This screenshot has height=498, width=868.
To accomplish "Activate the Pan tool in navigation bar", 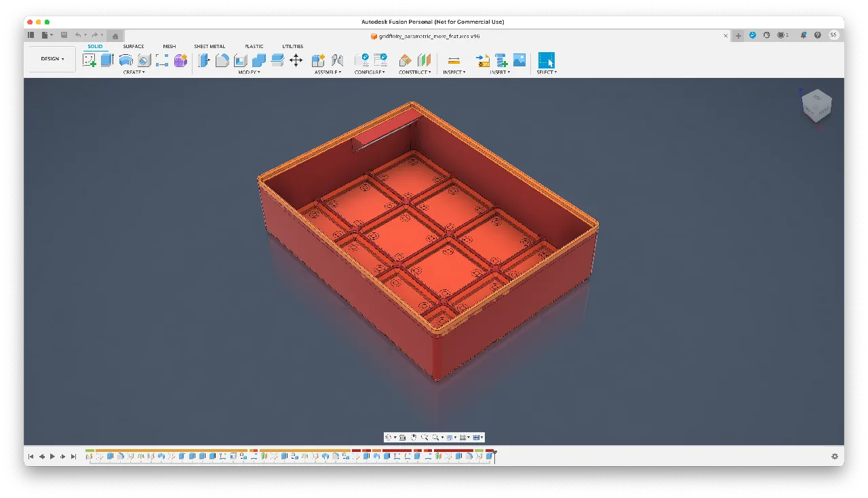I will [414, 437].
